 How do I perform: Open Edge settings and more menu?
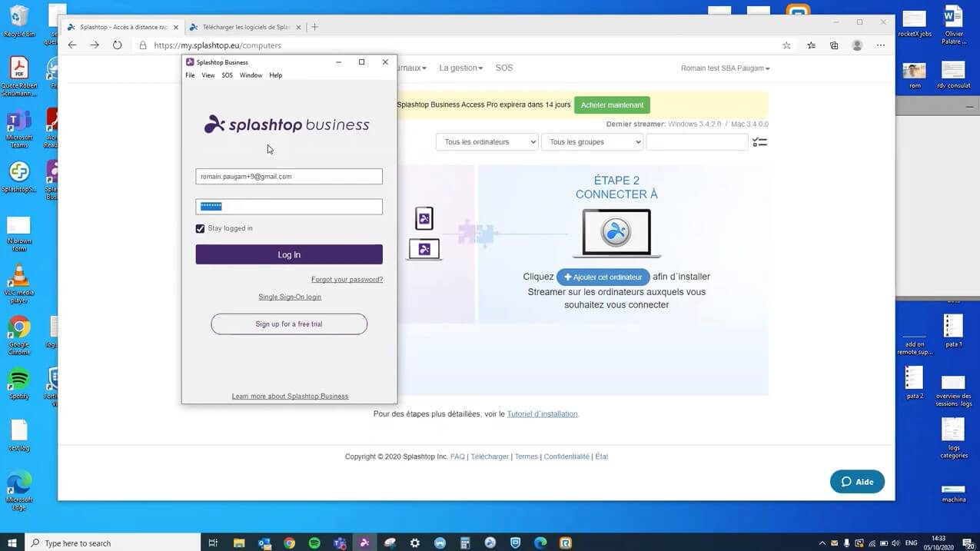click(881, 45)
